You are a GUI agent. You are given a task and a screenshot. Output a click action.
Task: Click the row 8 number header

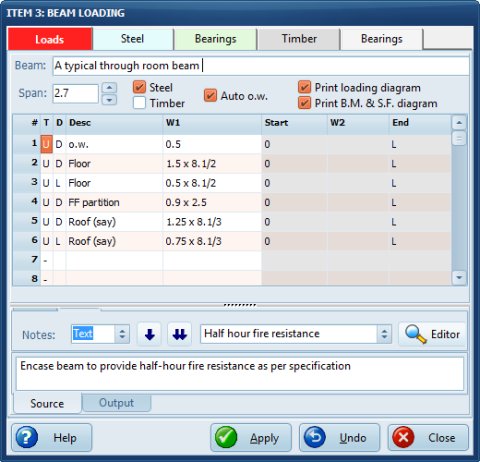tap(27, 278)
